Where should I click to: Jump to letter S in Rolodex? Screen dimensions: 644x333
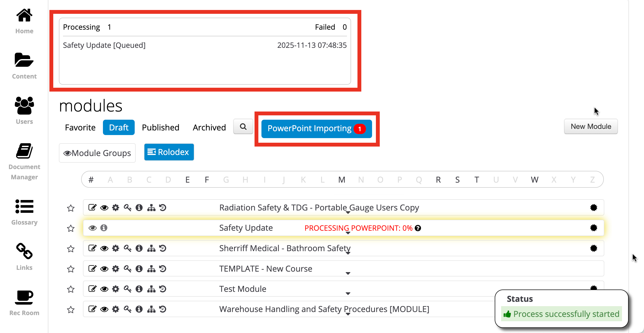coord(457,180)
